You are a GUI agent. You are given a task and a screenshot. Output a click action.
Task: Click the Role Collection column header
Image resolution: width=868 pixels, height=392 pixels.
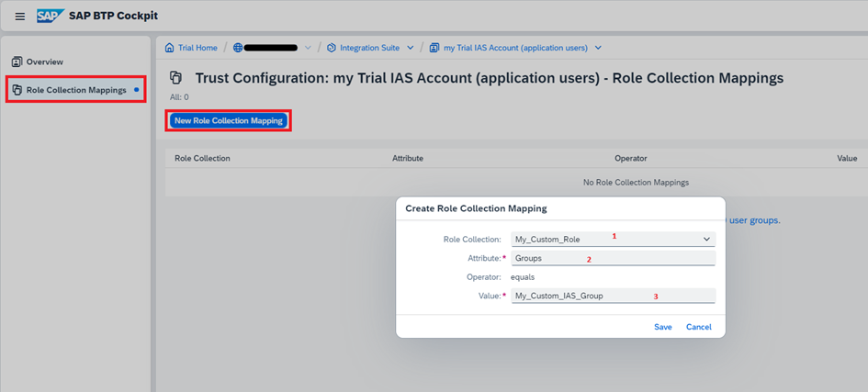click(202, 158)
